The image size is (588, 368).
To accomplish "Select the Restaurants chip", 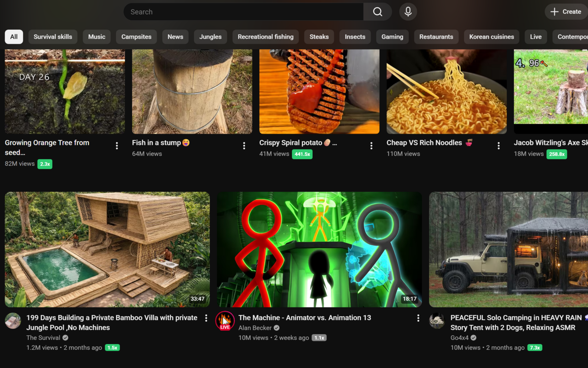I will pyautogui.click(x=436, y=37).
